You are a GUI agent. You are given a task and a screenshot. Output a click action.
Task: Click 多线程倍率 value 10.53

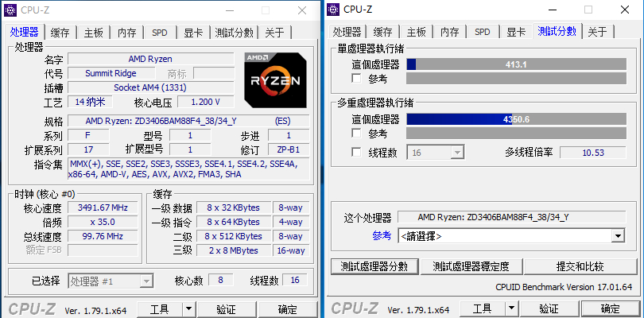(593, 153)
